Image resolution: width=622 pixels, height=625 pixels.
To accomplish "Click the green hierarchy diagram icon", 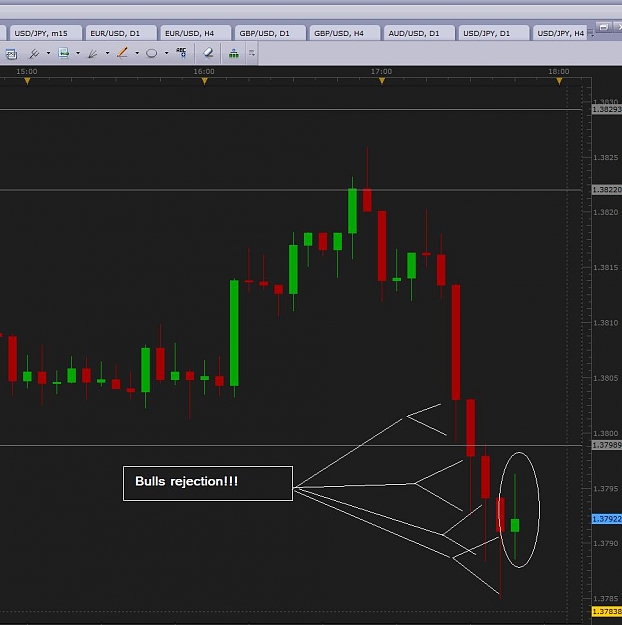I will point(234,53).
